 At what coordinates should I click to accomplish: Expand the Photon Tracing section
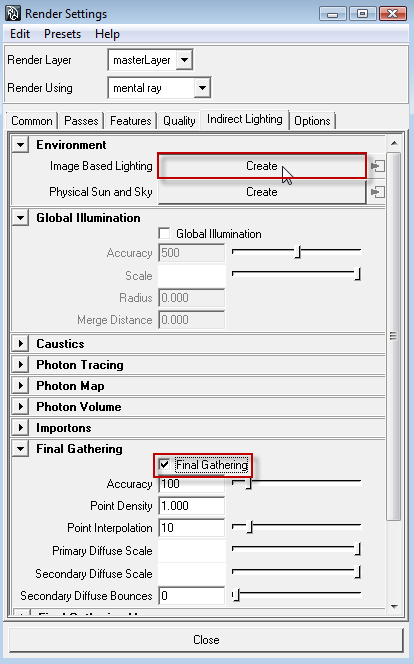tap(20, 364)
